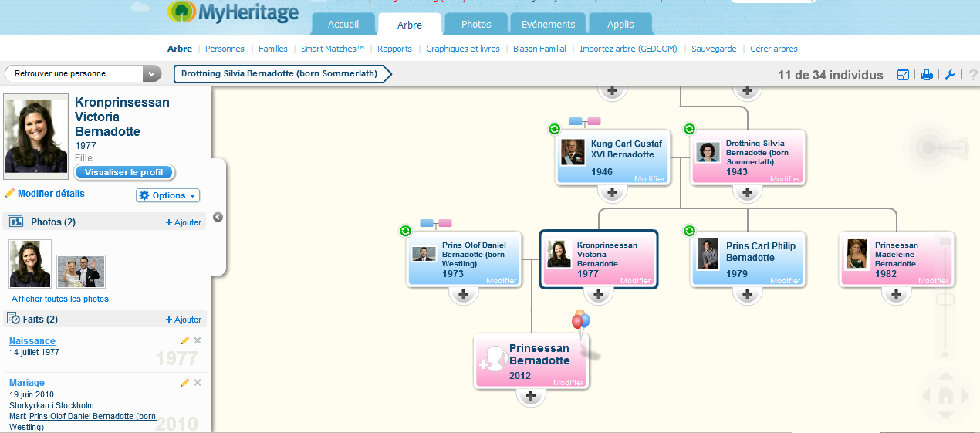Viewport: 980px width, 433px height.
Task: Open the wrench settings icon
Action: coord(950,75)
